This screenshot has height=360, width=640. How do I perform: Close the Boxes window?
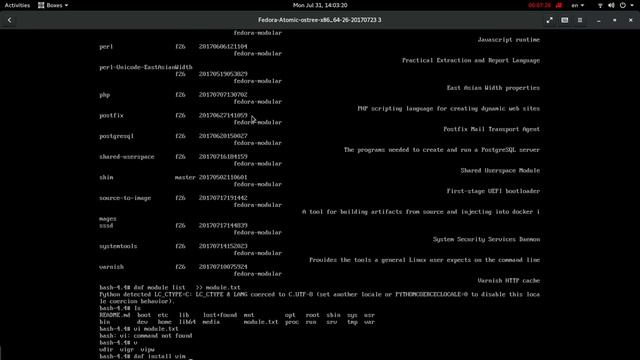coord(631,20)
